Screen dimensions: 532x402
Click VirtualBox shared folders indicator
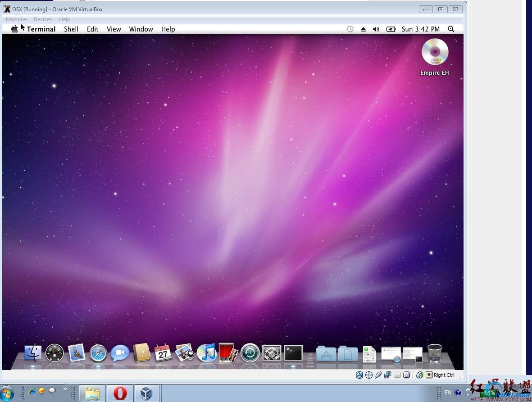click(397, 375)
